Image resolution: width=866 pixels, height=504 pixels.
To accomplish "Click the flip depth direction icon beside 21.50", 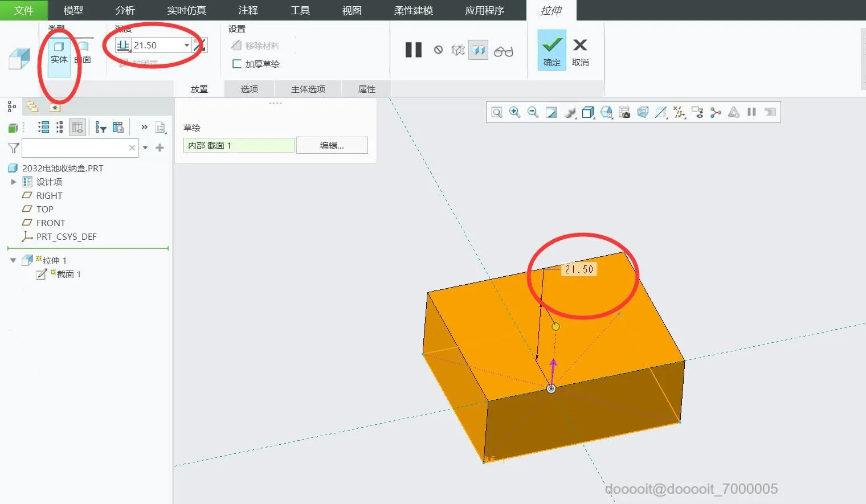I will [199, 45].
